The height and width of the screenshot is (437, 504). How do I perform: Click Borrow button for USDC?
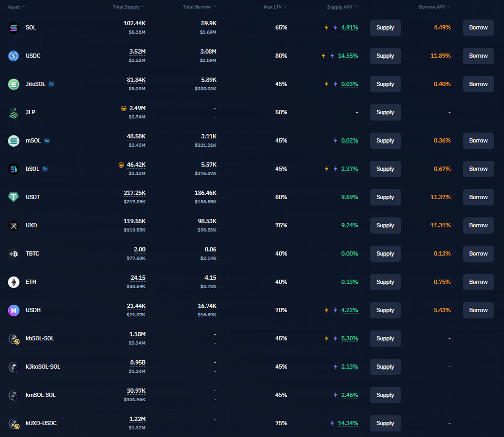[x=478, y=56]
